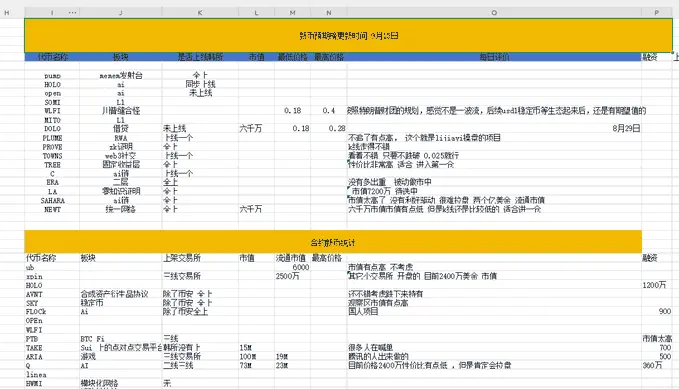Select the wide column O header
Viewport: 679px width, 389px height.
494,13
